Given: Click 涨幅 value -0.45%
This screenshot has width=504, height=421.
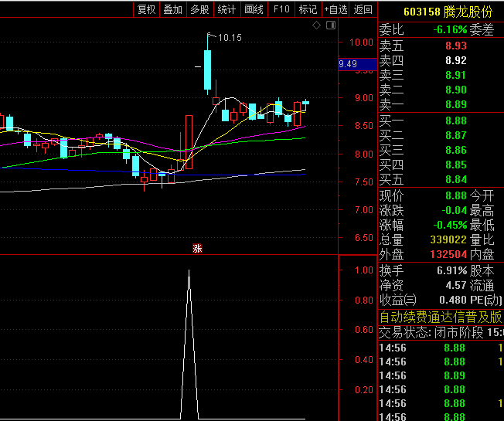Looking at the screenshot, I should tap(450, 225).
